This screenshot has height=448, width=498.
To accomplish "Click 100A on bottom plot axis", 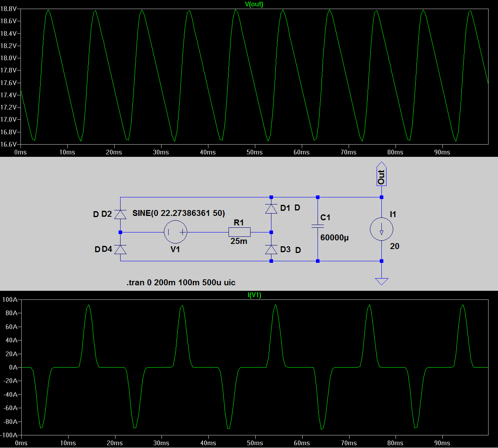I will [10, 299].
